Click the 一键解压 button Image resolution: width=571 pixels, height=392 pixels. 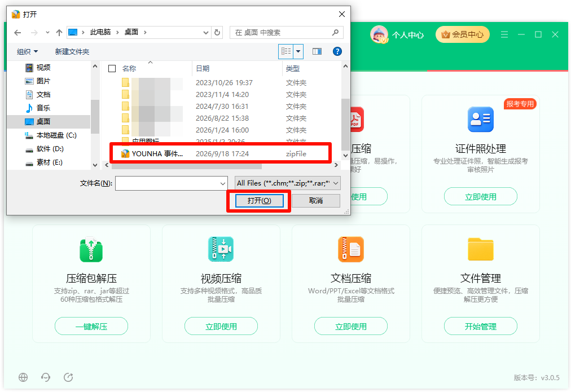pos(91,327)
